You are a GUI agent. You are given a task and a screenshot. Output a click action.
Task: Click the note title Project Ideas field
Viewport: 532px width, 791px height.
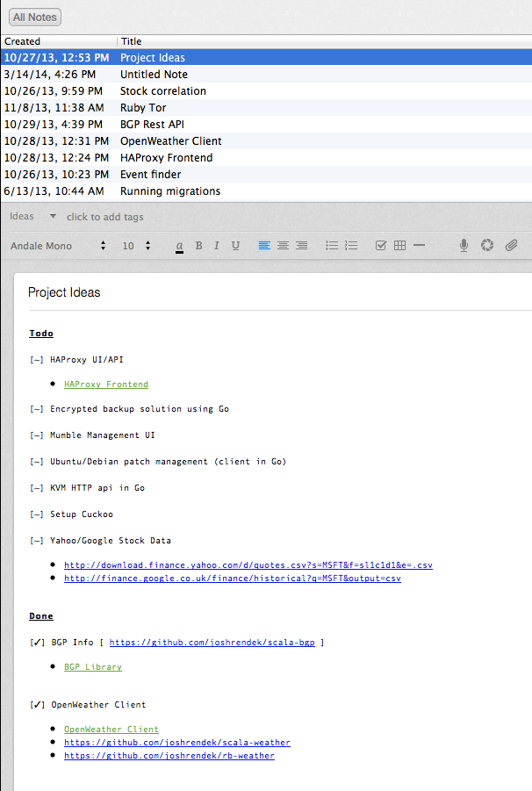(64, 292)
